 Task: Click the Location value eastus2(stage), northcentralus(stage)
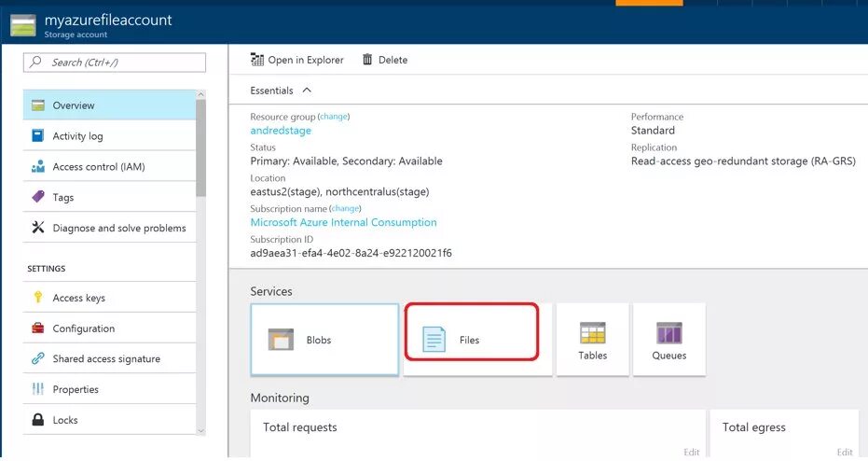[x=339, y=191]
